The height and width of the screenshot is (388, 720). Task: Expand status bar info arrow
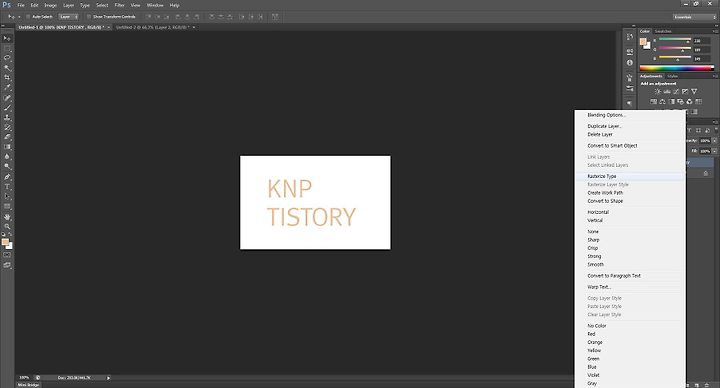pos(108,378)
